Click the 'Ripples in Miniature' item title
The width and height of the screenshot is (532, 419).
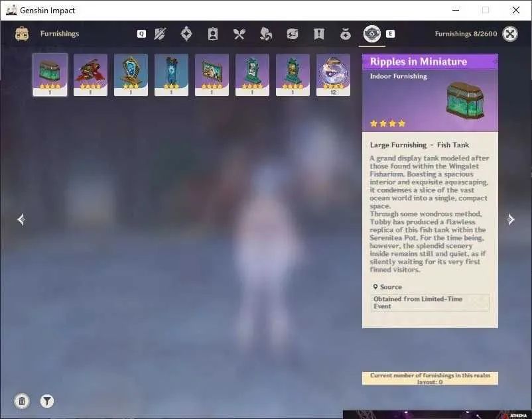[419, 62]
